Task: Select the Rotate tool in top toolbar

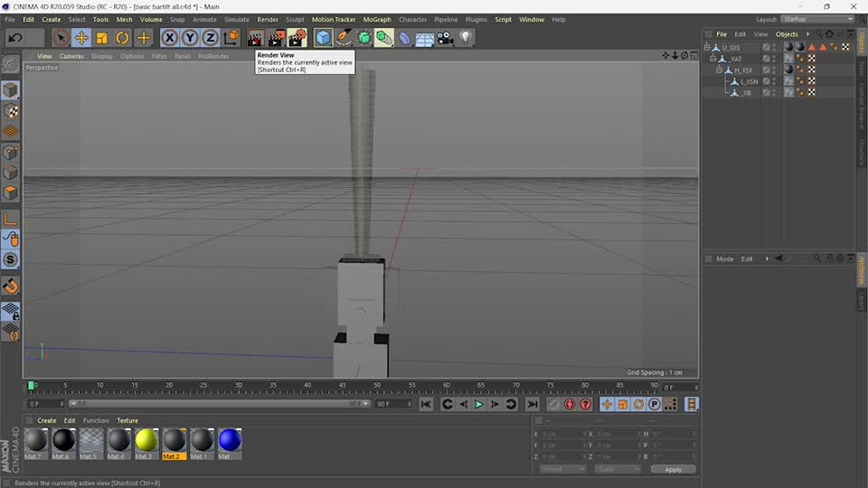Action: coord(122,38)
